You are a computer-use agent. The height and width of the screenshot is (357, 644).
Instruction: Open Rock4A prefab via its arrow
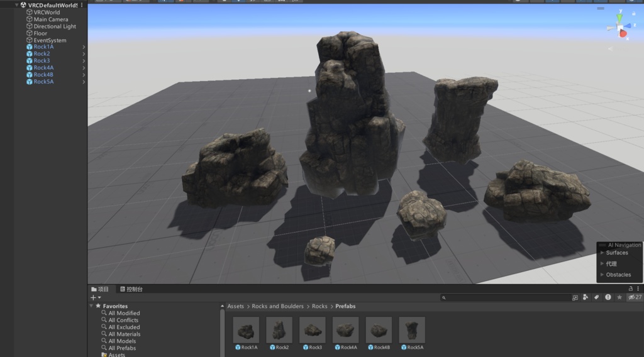84,68
